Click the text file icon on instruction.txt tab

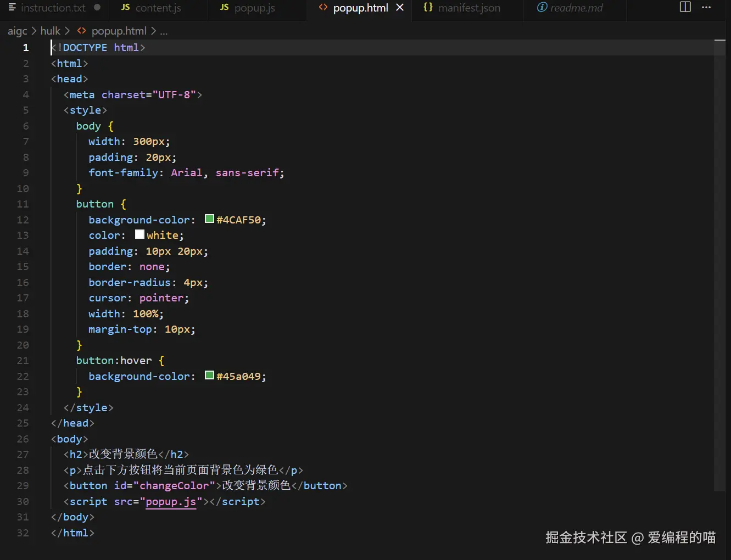12,7
